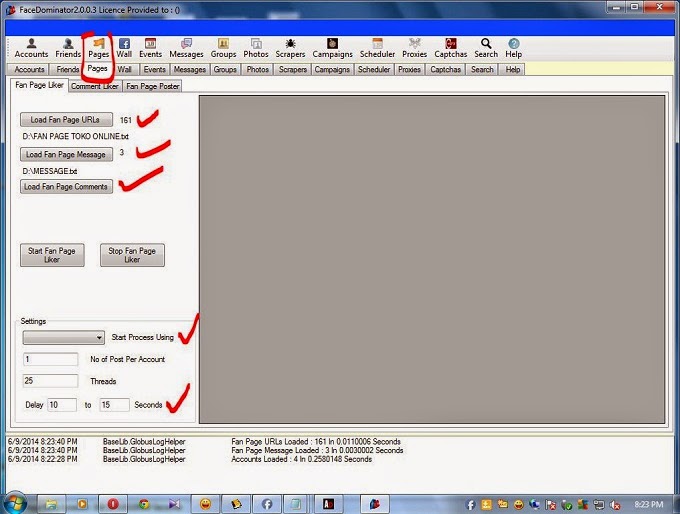The height and width of the screenshot is (514, 680).
Task: Switch to the Photos tab
Action: pos(258,69)
